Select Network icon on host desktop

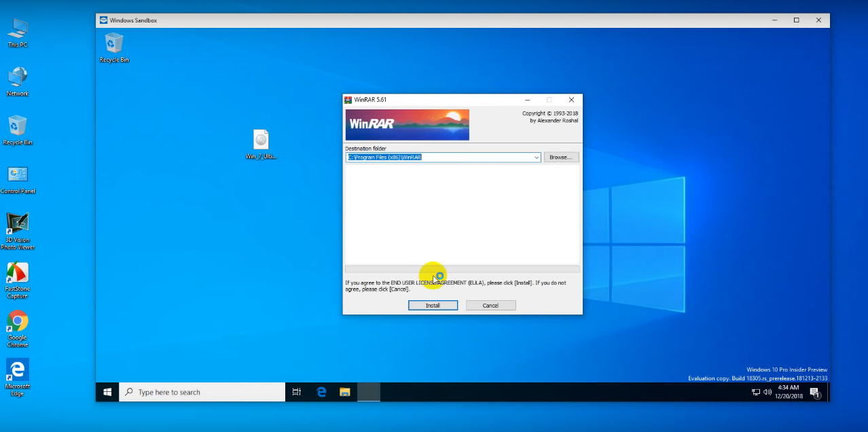[18, 82]
